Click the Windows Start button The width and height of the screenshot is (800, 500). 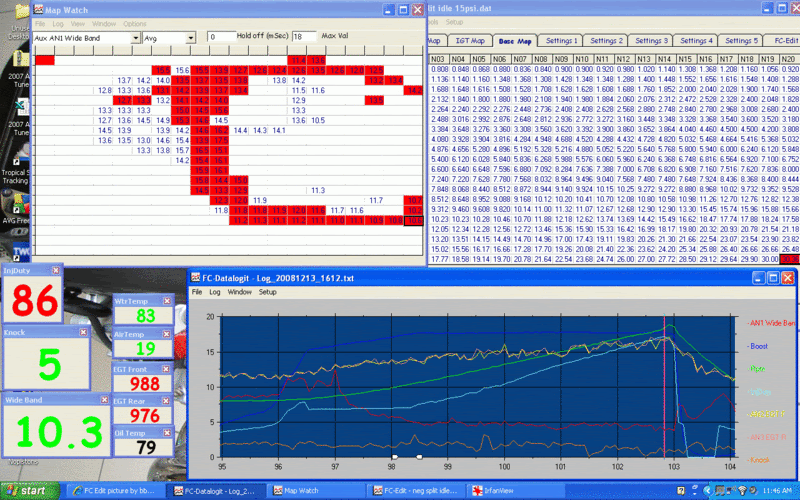[x=29, y=491]
